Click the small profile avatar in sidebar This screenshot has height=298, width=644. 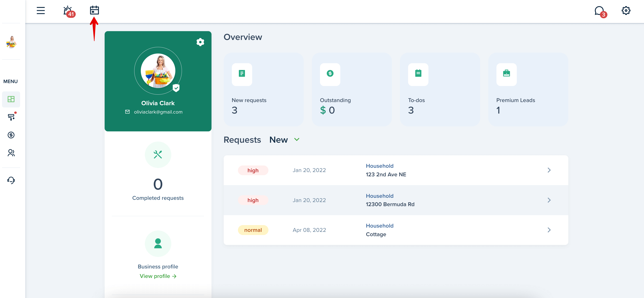coord(11,42)
